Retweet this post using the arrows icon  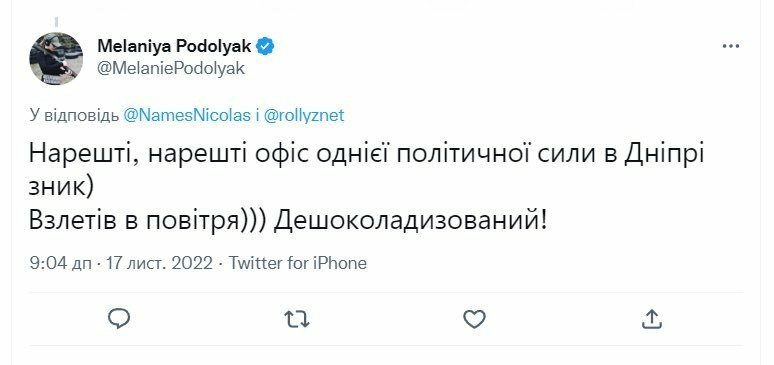click(x=297, y=319)
